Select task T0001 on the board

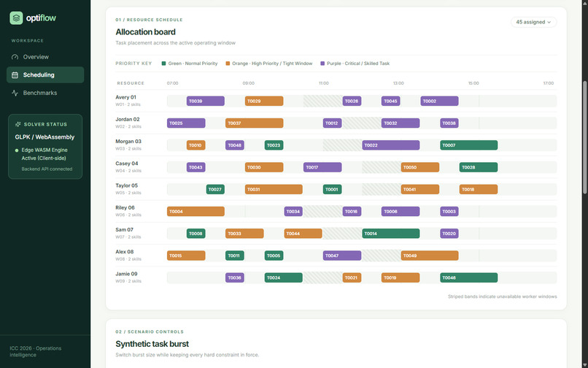point(332,190)
